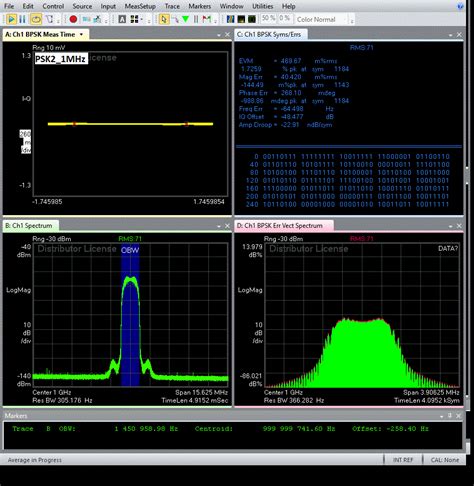
Task: Click 'Span 3.90625 MHz' in trace D
Action: point(431,392)
